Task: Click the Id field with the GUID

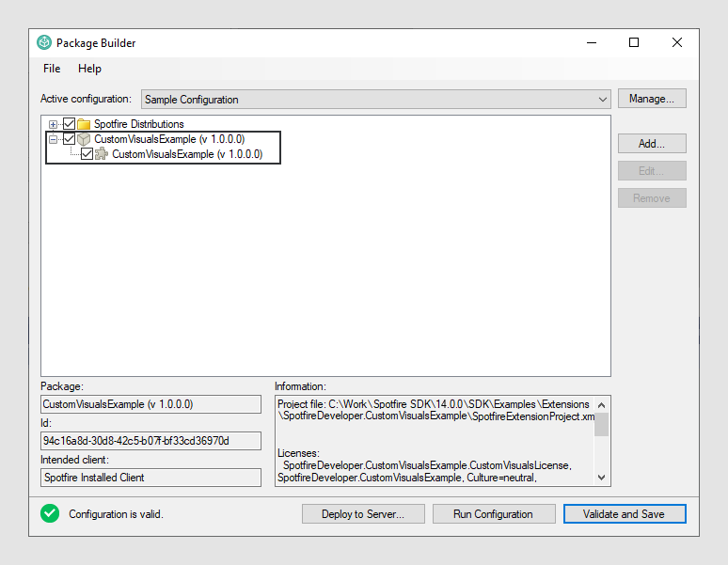Action: [150, 441]
